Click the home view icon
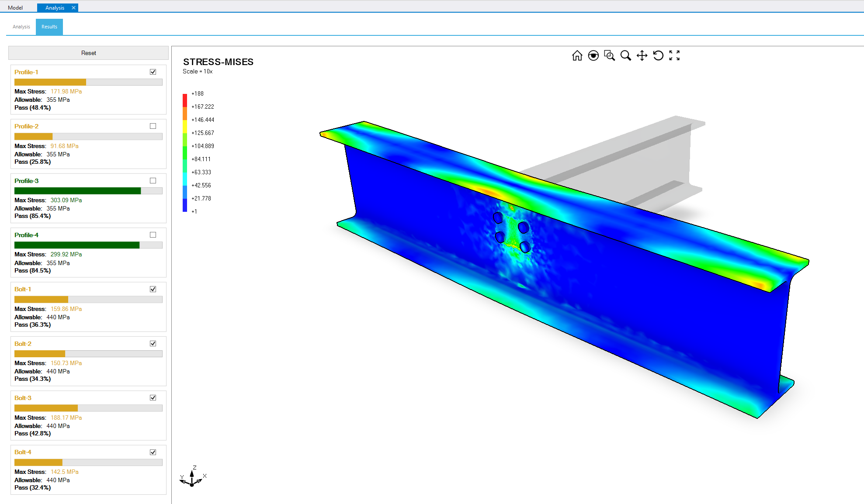Viewport: 864px width, 504px height. point(577,55)
